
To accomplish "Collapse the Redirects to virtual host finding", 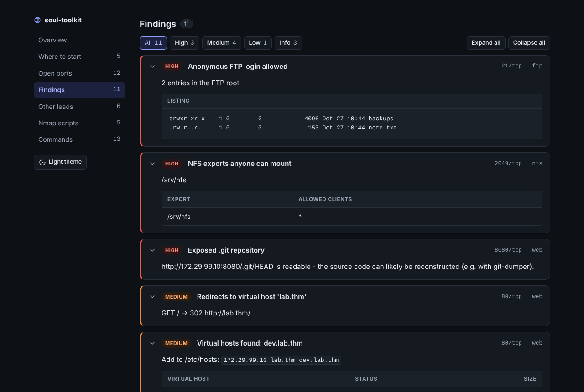I will pyautogui.click(x=152, y=297).
